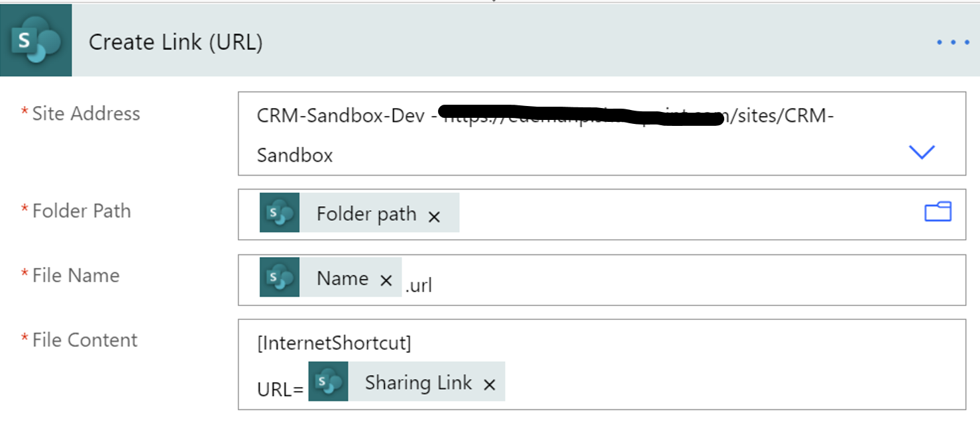Screen dimensions: 980x430
Task: Collapse the Site Address selector chevron
Action: pyautogui.click(x=921, y=152)
